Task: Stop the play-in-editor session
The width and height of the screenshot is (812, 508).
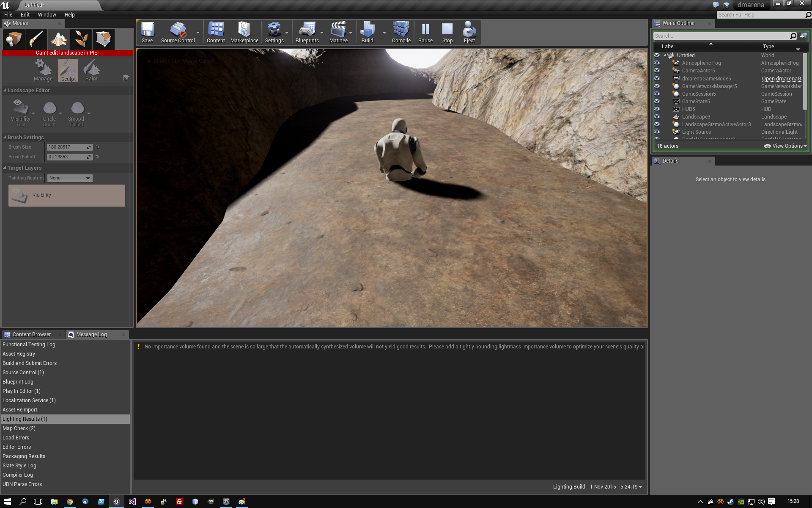Action: click(x=447, y=32)
